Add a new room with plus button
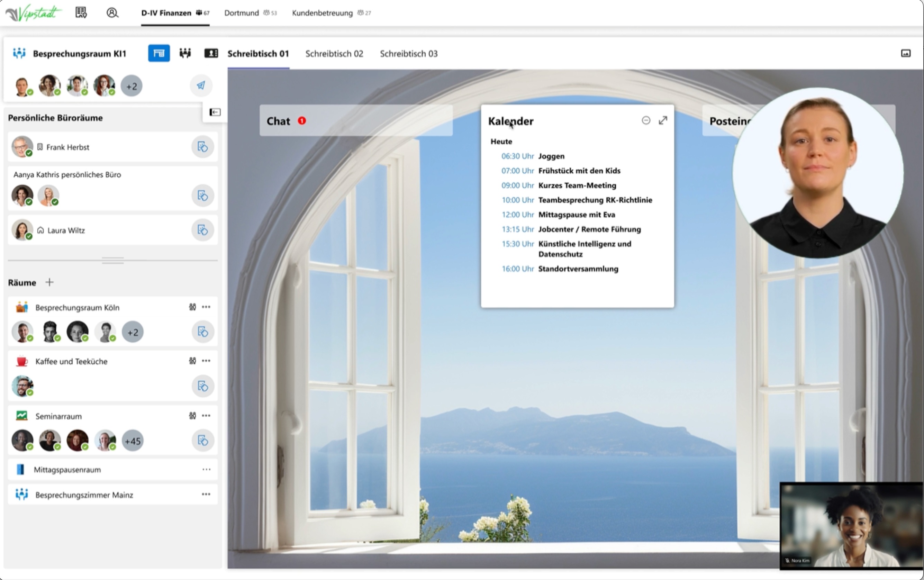The height and width of the screenshot is (580, 924). coord(49,282)
